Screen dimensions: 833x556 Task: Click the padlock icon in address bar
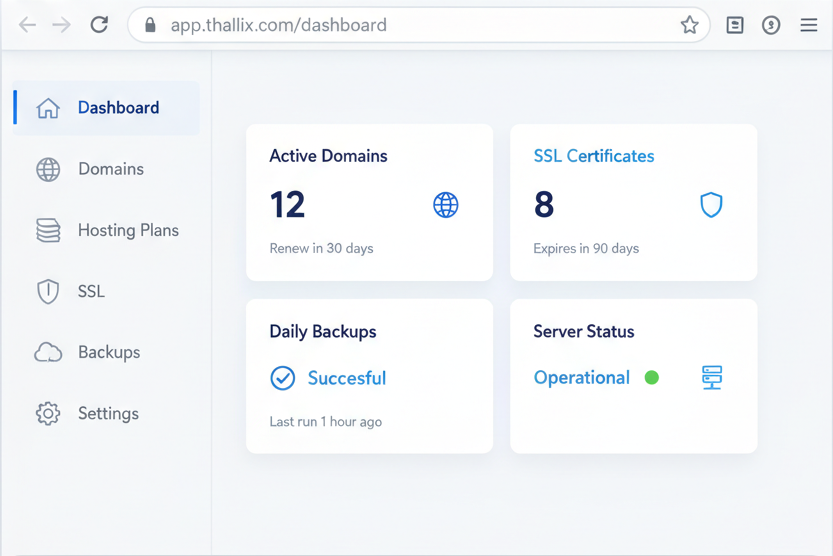coord(150,24)
